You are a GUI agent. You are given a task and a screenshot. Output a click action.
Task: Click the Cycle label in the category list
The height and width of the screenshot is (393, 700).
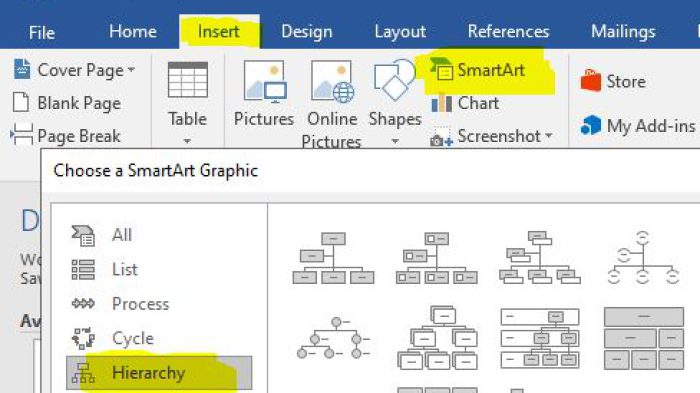133,339
